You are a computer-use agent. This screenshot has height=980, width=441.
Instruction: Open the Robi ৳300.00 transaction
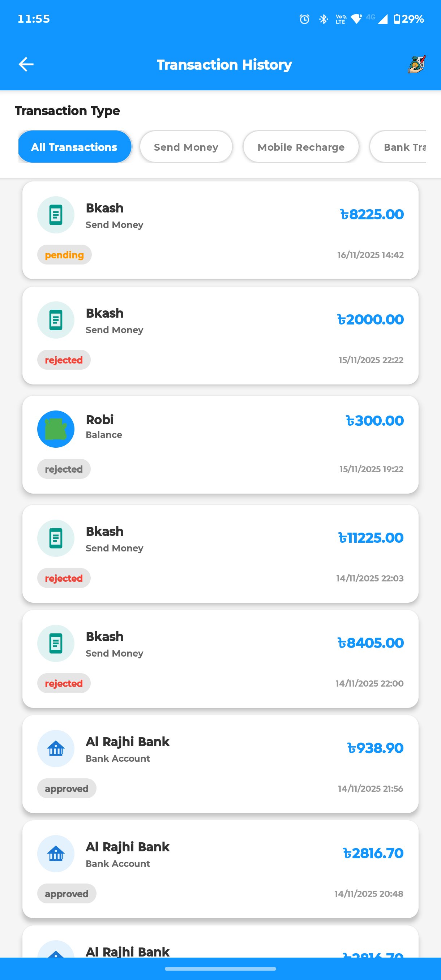tap(220, 444)
